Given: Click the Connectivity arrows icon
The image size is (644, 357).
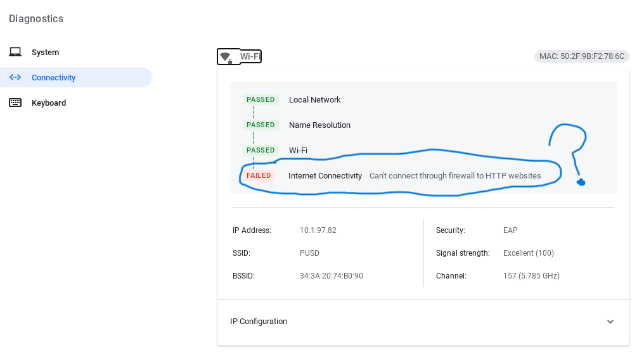Looking at the screenshot, I should pos(15,77).
